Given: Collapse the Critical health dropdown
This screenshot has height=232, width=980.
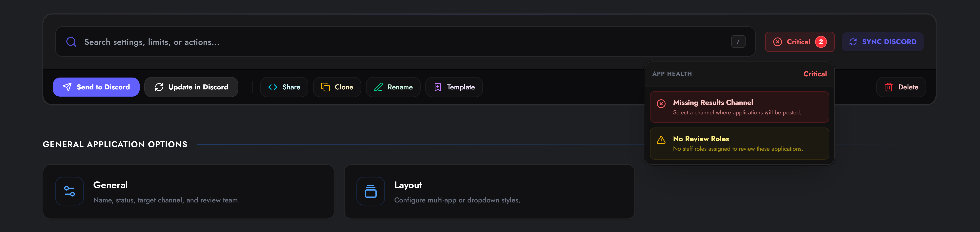Looking at the screenshot, I should tap(800, 42).
